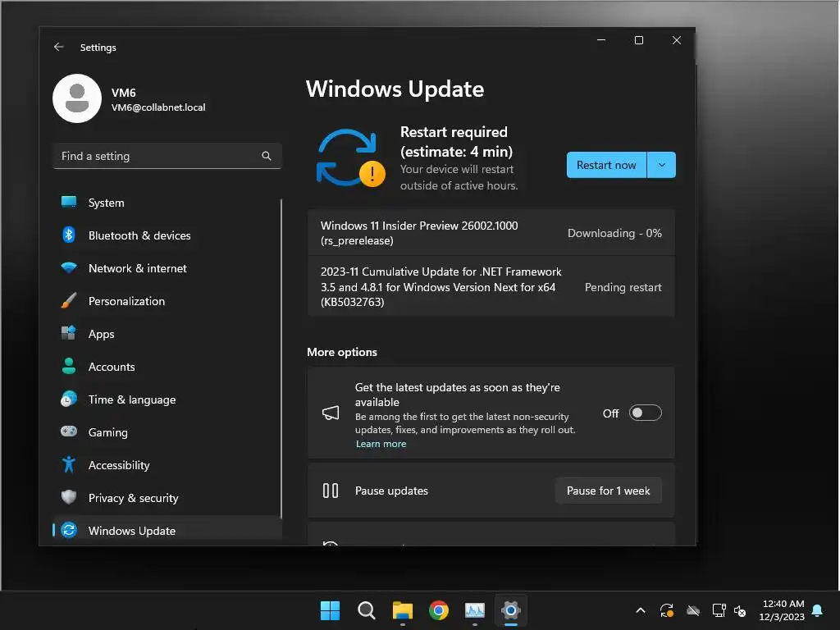Go to Network & internet settings
840x630 pixels.
pos(167,268)
